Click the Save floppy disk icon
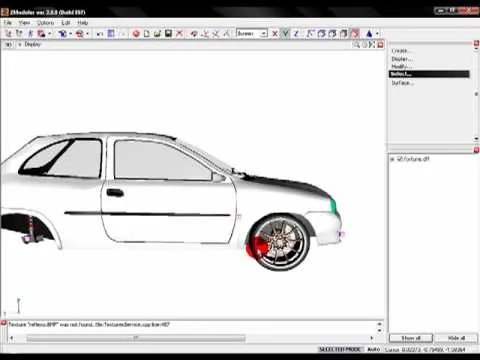This screenshot has height=360, width=480. pos(168,34)
